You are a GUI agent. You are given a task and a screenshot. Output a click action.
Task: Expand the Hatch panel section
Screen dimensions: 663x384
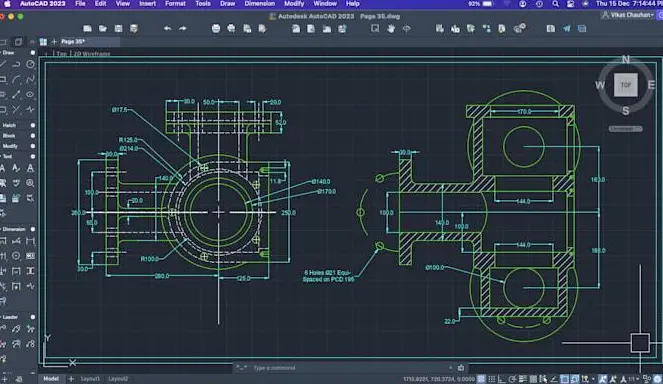(33, 126)
